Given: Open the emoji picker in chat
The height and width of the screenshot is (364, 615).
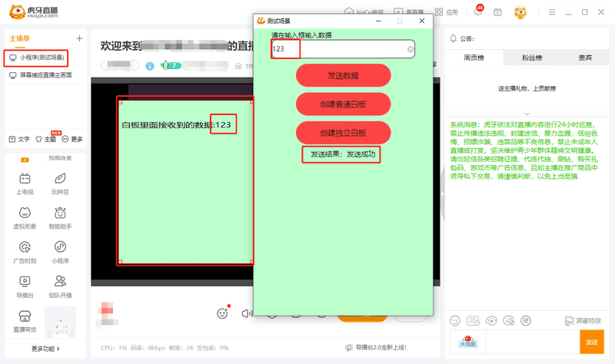Looking at the screenshot, I should 455,321.
